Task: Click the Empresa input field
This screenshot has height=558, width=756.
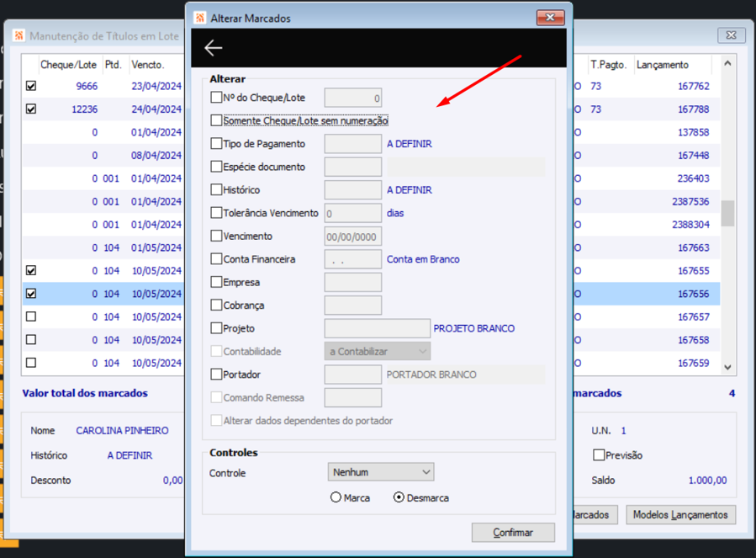Action: [x=353, y=283]
